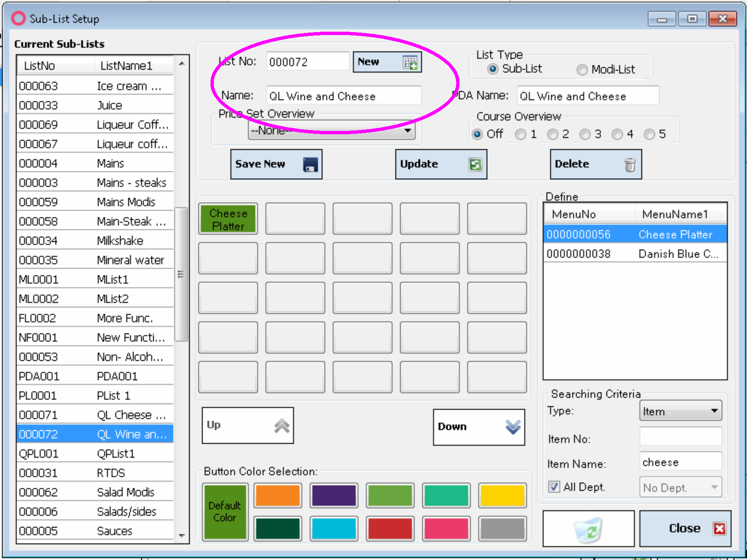Open the No Dept. dropdown
747x560 pixels.
(x=680, y=487)
